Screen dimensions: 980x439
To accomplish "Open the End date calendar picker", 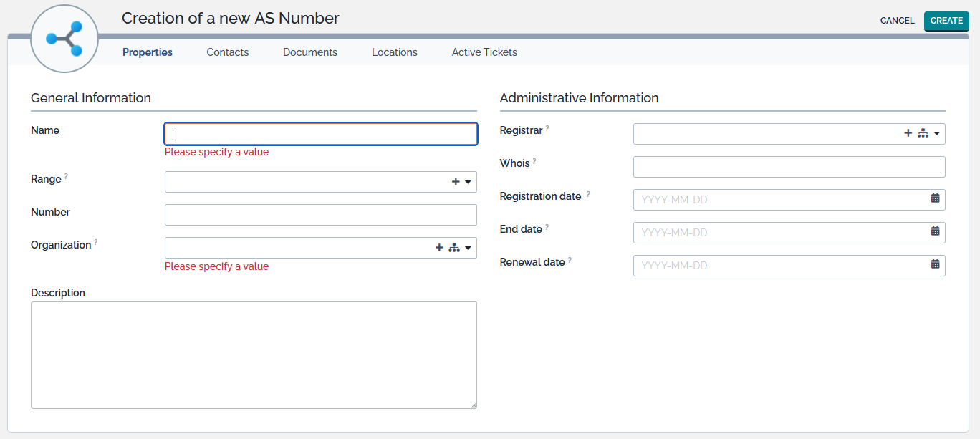I will click(935, 231).
